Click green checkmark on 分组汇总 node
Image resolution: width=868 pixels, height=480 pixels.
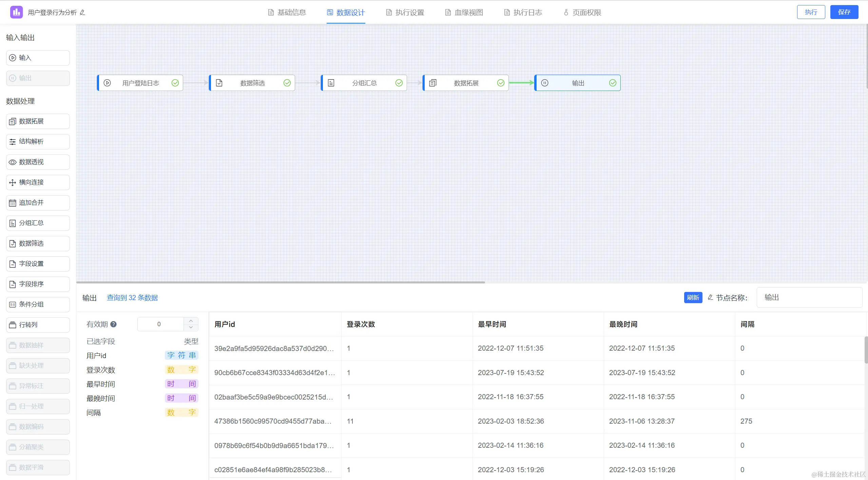[399, 83]
